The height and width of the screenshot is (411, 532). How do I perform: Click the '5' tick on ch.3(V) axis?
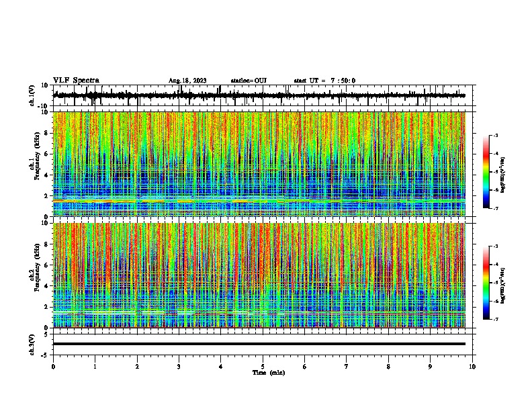click(x=46, y=334)
